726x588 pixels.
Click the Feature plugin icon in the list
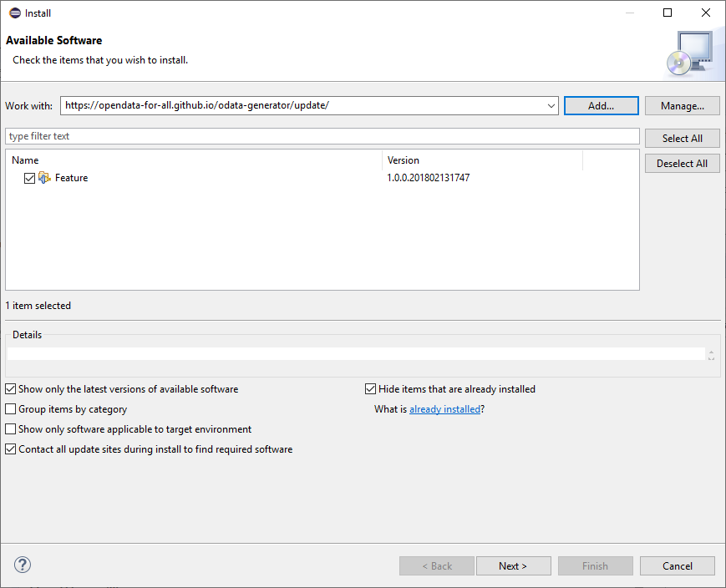45,178
